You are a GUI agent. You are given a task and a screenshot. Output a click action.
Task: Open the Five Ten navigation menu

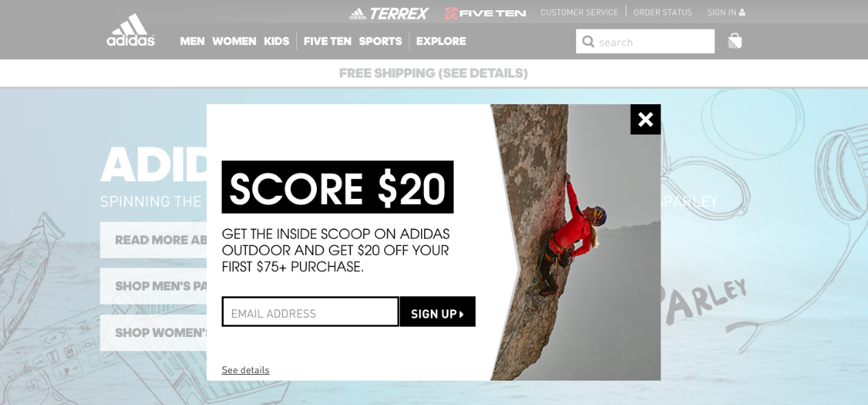(327, 41)
